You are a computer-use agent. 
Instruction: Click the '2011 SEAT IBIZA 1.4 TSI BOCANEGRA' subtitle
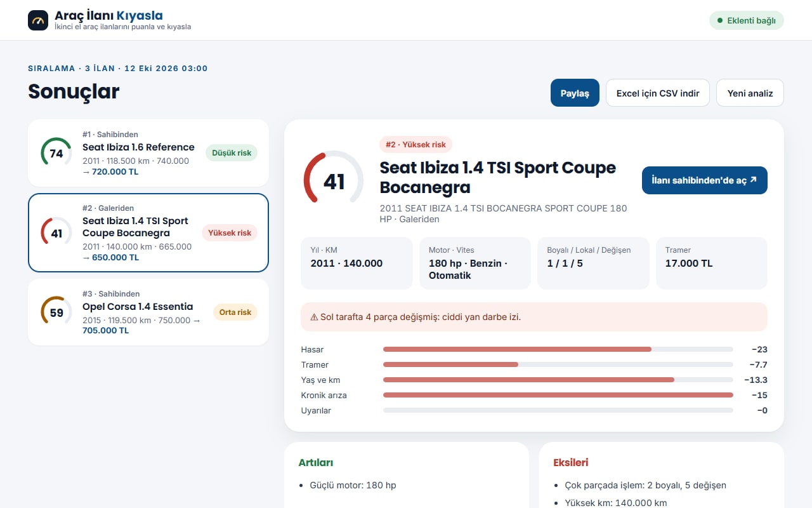click(503, 213)
